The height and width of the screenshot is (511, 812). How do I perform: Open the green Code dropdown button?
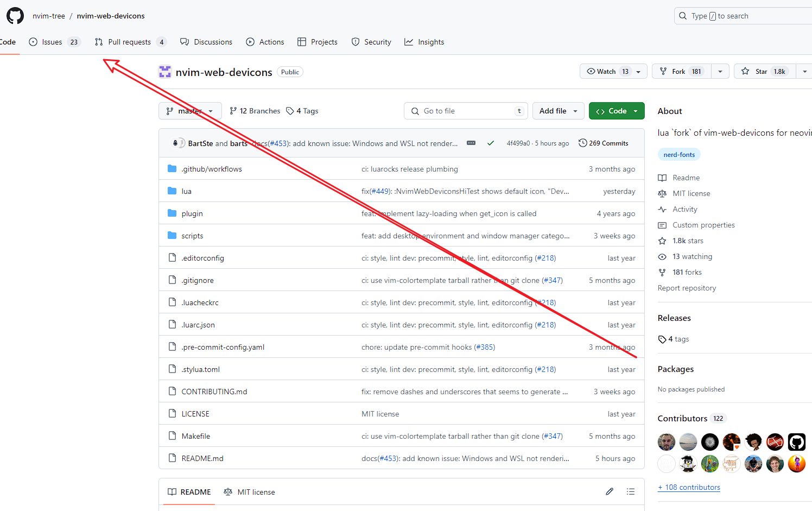pos(617,111)
